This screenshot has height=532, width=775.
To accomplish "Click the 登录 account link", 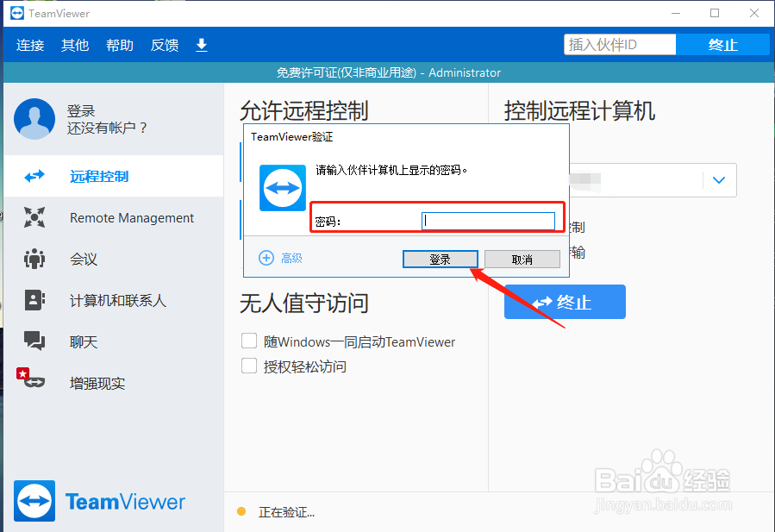I will pos(81,110).
